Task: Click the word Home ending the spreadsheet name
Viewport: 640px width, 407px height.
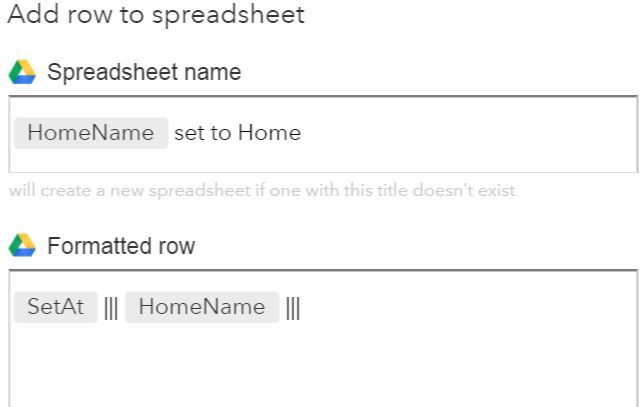Action: point(269,133)
